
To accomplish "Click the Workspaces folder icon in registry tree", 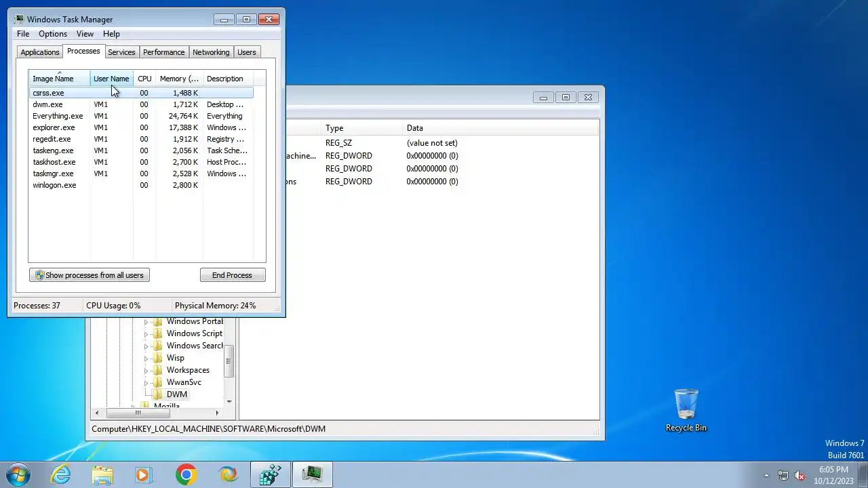I will pos(158,370).
